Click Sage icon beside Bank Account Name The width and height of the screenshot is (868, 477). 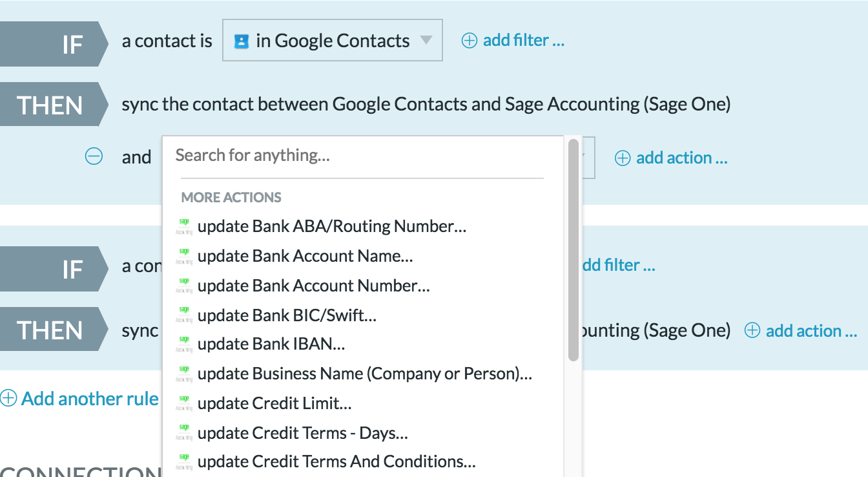(x=184, y=257)
